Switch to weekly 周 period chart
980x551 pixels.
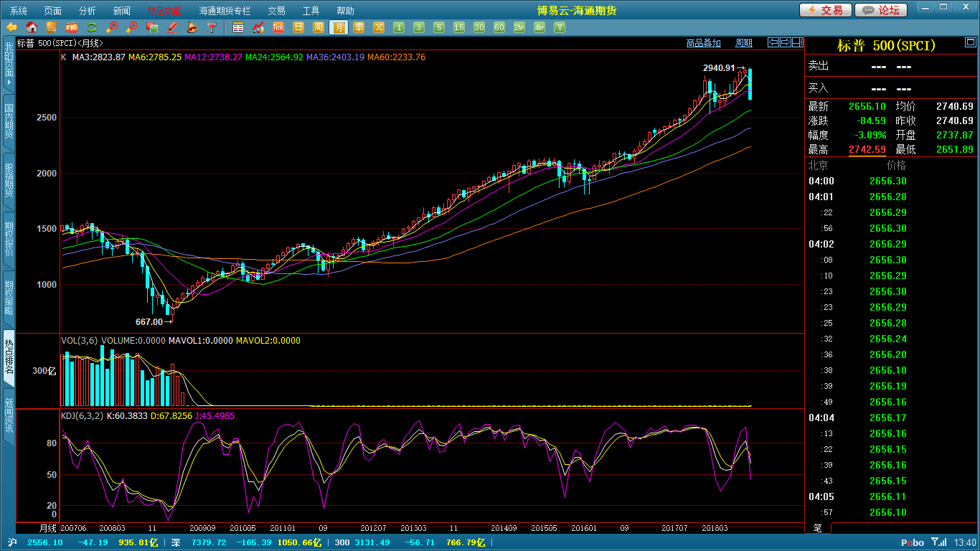coord(319,27)
